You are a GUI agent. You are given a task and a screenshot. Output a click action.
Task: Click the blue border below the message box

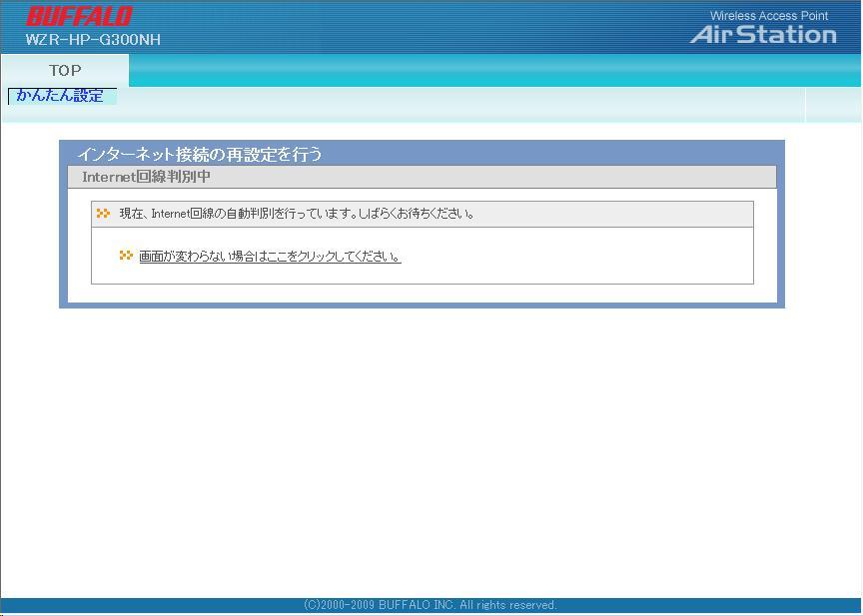(x=422, y=297)
